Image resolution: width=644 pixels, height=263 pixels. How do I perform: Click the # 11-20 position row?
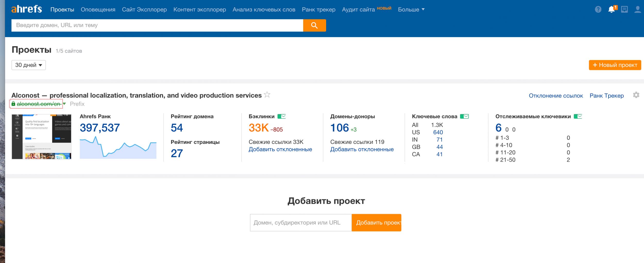click(532, 152)
